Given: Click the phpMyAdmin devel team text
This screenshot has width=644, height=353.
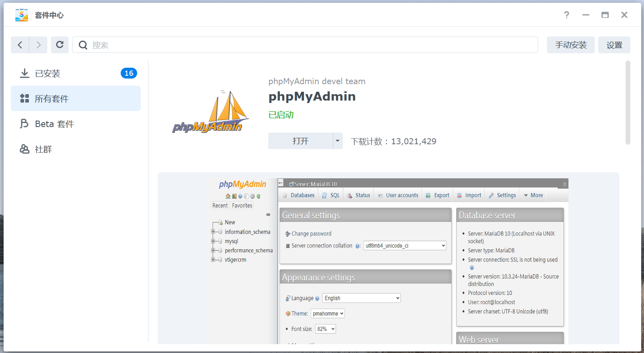Looking at the screenshot, I should point(317,81).
